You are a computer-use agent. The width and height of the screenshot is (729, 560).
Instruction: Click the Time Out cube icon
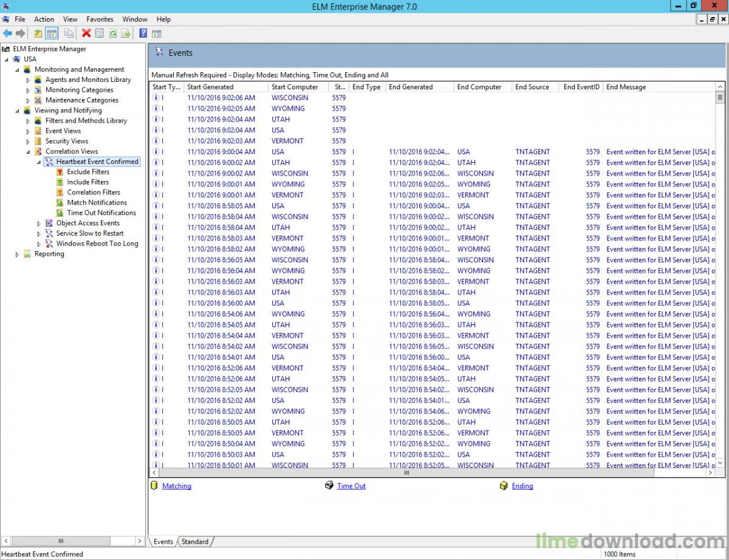pos(329,486)
